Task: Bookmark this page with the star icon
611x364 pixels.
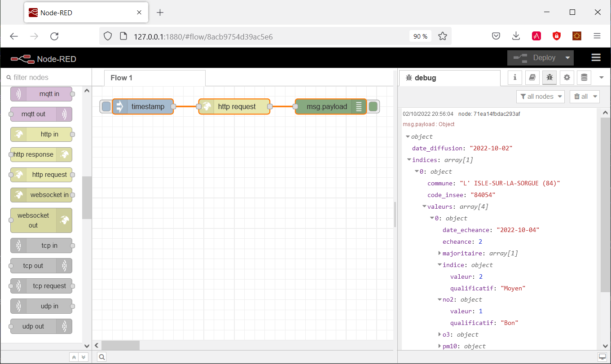Action: [442, 36]
